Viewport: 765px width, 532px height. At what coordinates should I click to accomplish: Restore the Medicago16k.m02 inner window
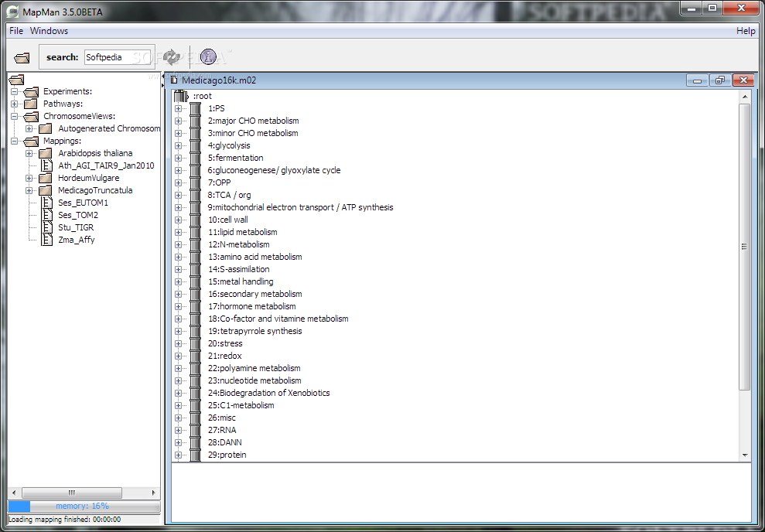719,80
